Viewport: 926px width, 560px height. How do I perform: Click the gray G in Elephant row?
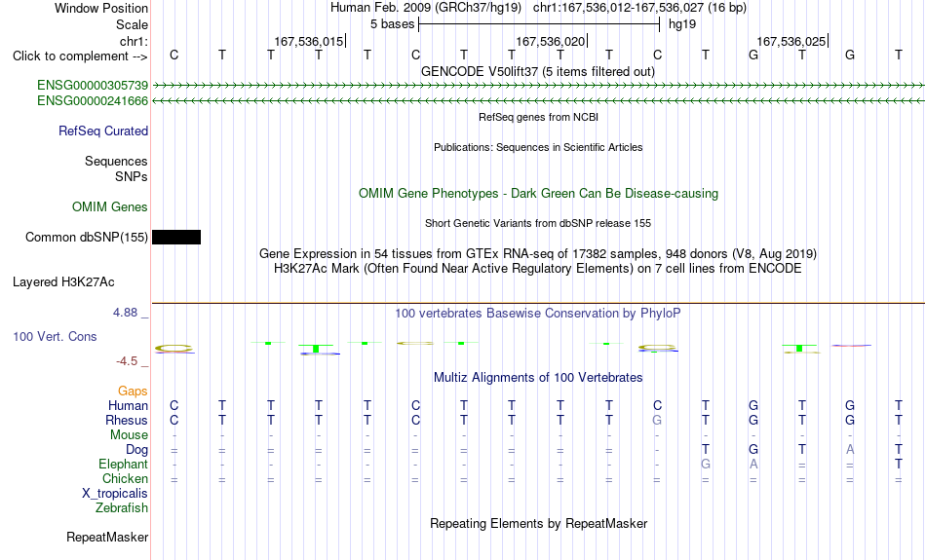(705, 465)
